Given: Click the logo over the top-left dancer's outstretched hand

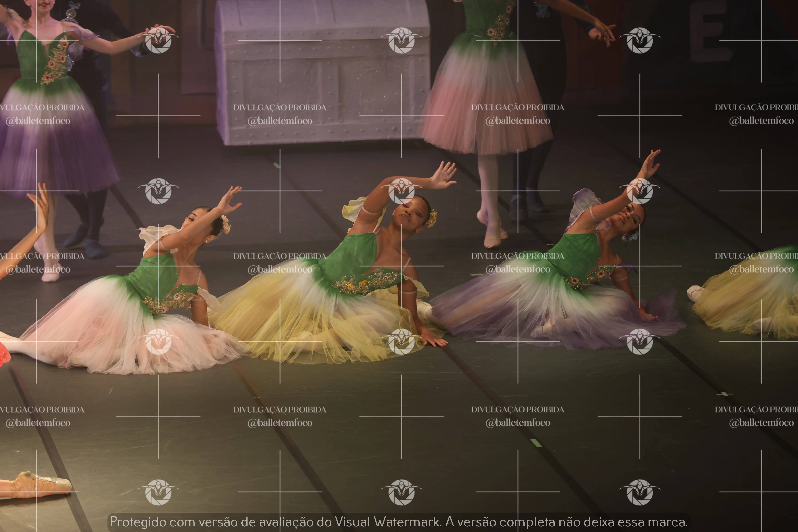Looking at the screenshot, I should (x=158, y=41).
